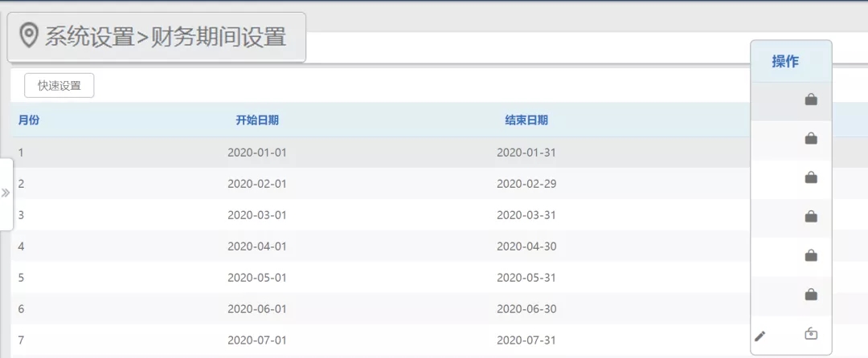
Task: Select the start date 2020-05-01 cell
Action: pos(257,278)
